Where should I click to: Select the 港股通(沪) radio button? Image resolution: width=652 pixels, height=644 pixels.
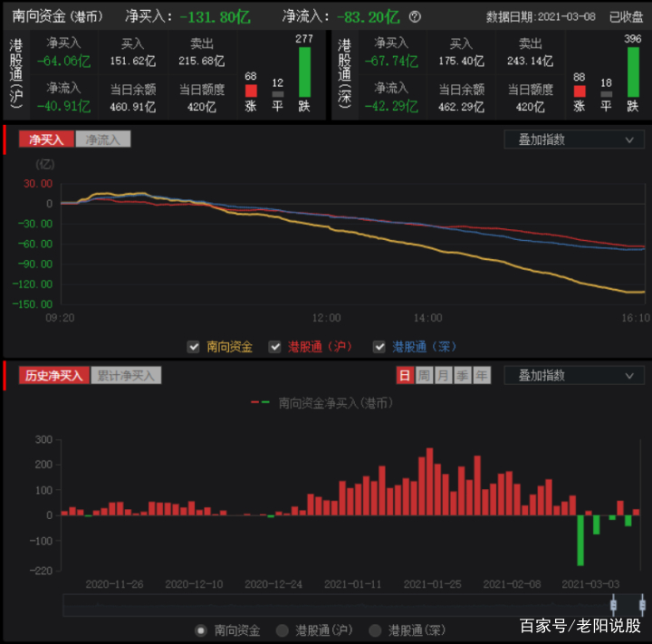283,630
